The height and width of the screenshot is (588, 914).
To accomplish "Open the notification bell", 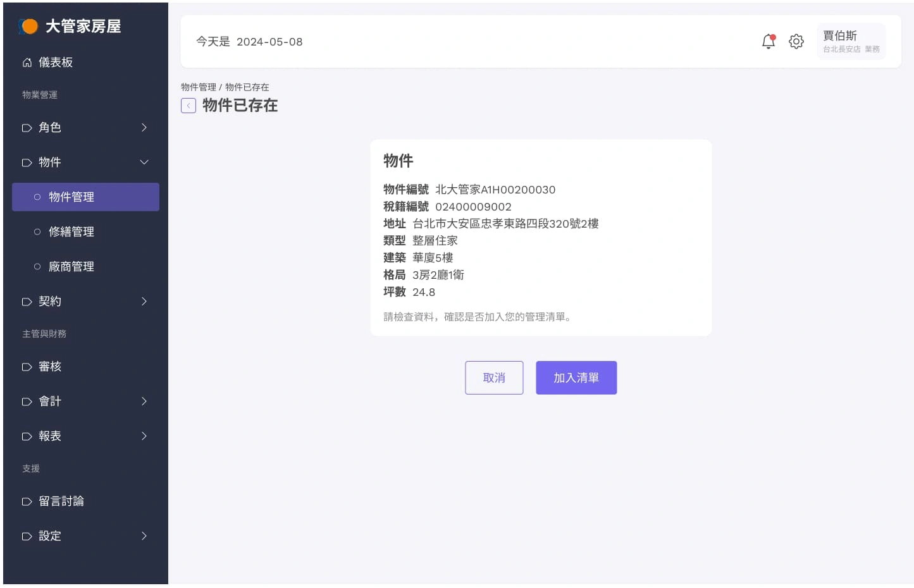I will pos(768,41).
